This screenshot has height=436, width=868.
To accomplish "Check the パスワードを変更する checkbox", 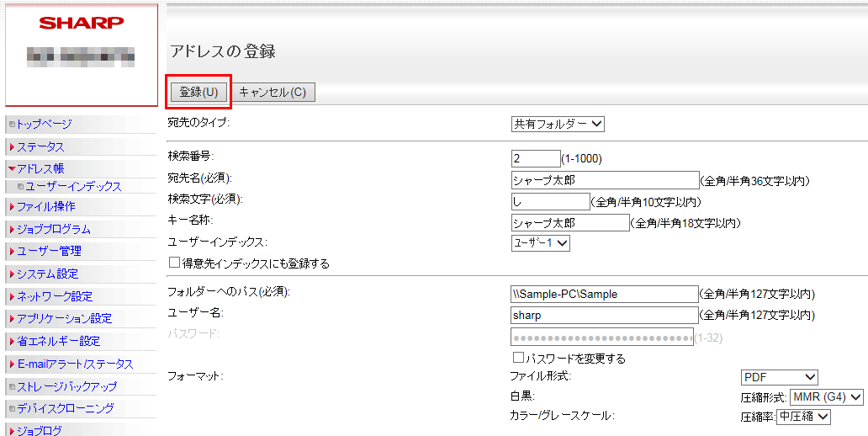I will (x=518, y=358).
